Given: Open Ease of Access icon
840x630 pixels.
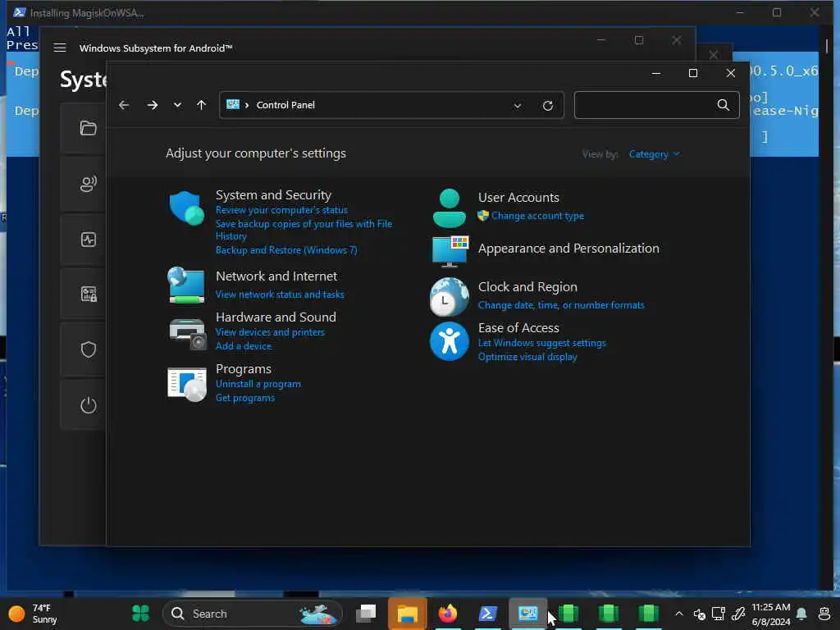Looking at the screenshot, I should point(449,341).
